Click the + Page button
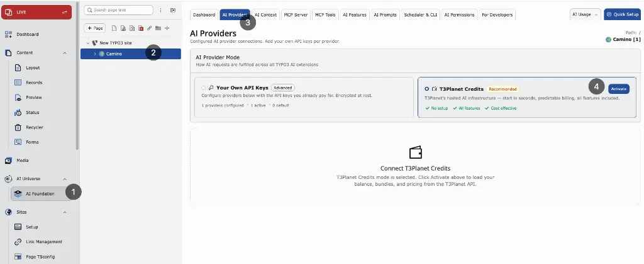644x264 pixels. (95, 28)
